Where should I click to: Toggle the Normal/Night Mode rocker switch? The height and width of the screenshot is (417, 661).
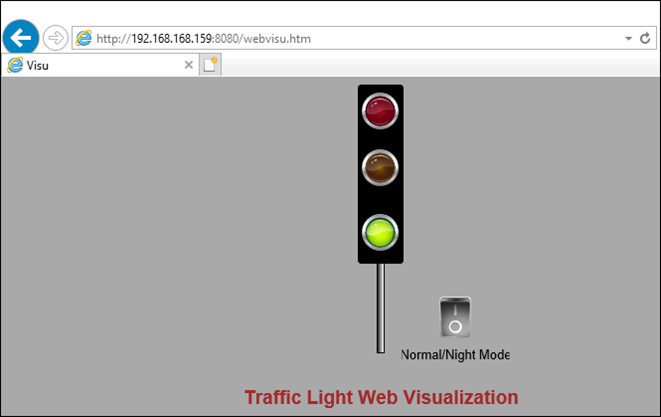[x=455, y=317]
